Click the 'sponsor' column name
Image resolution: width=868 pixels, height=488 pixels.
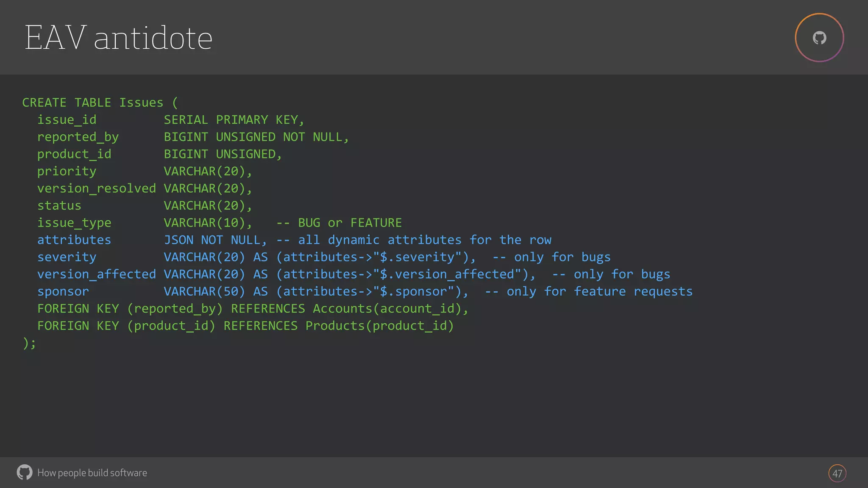point(63,291)
